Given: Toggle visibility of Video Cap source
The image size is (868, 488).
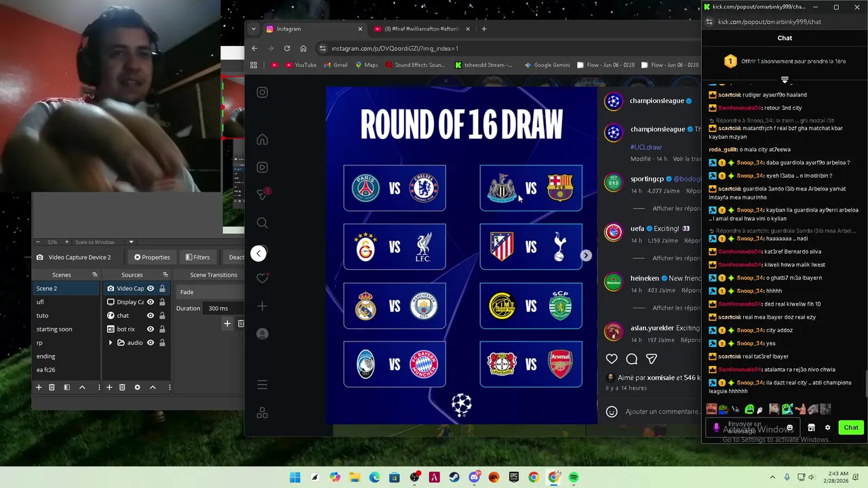Looking at the screenshot, I should pos(151,289).
